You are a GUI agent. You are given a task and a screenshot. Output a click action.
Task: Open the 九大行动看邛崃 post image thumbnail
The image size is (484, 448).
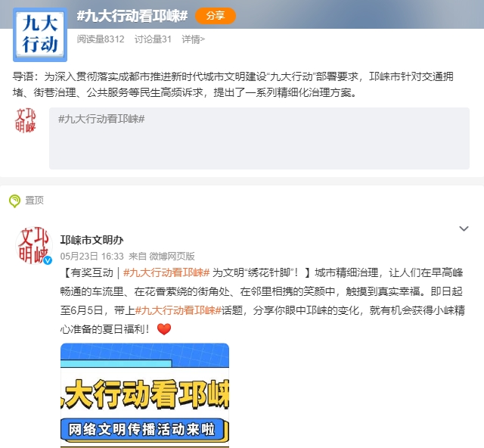pos(144,395)
